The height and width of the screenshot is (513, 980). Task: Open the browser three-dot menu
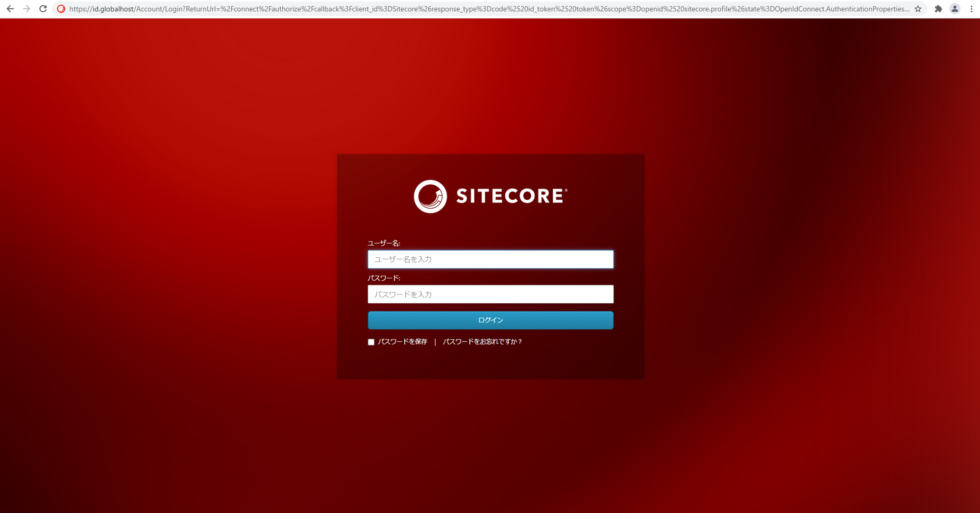971,9
